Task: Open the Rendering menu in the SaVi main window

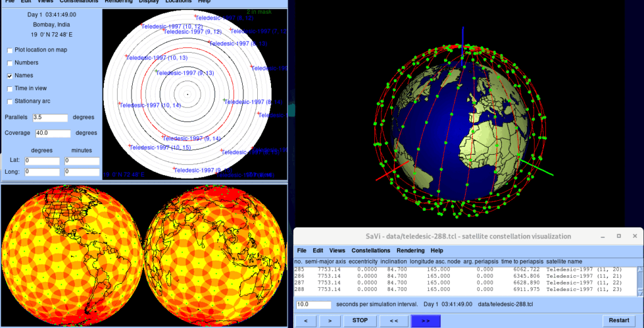Action: [410, 250]
